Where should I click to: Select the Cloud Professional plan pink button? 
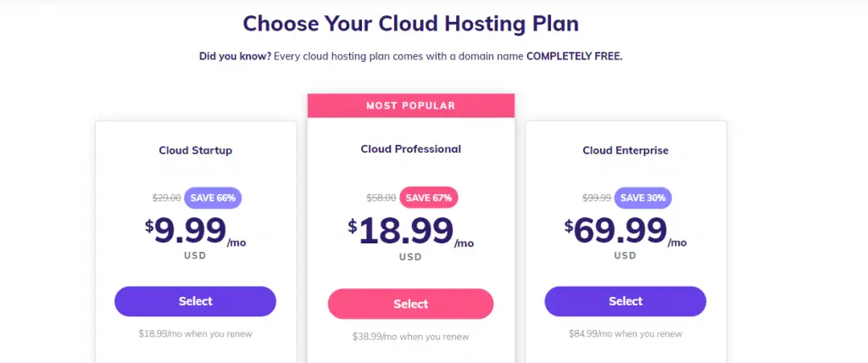(x=411, y=304)
